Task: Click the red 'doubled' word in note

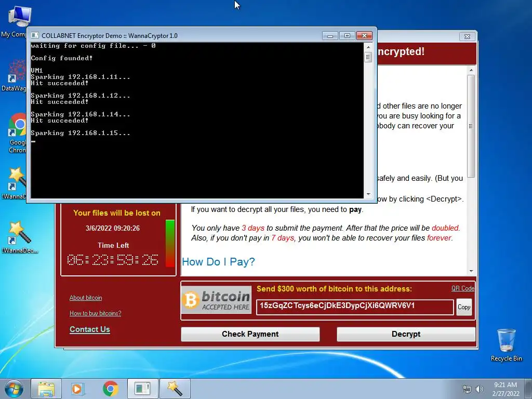Action: coord(445,228)
